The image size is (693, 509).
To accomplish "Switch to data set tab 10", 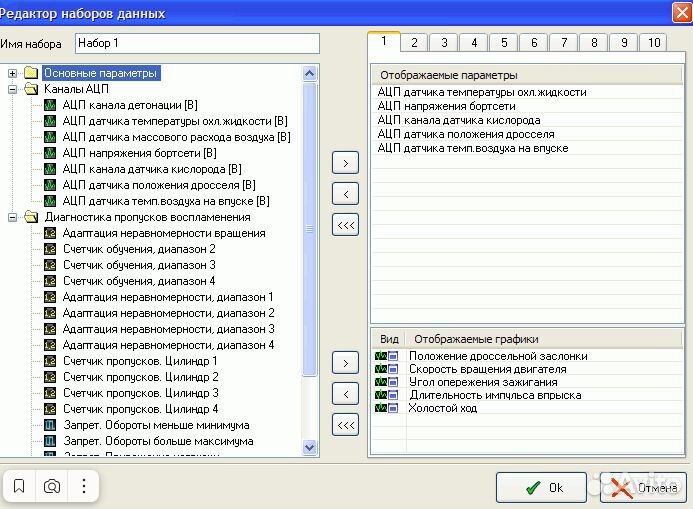I will click(x=654, y=43).
